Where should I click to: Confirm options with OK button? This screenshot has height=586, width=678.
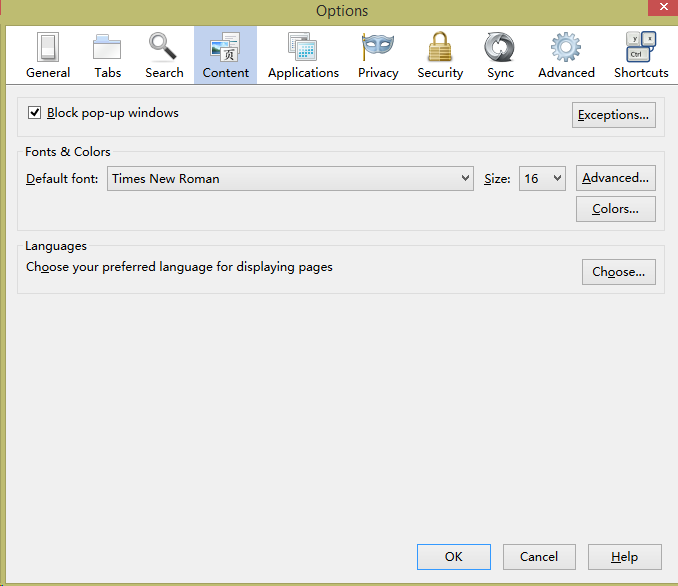[454, 557]
